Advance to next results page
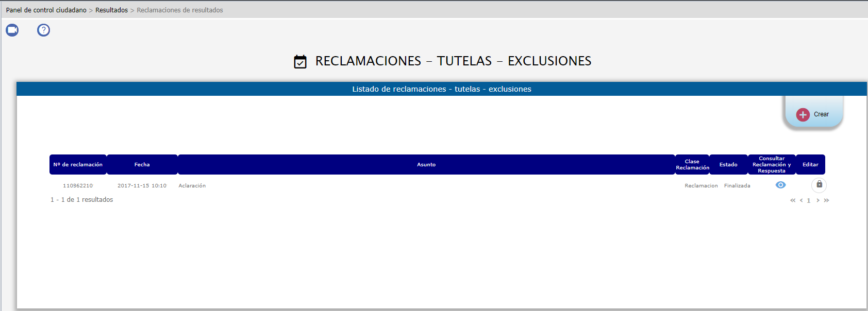Viewport: 868px width, 311px height. click(818, 200)
